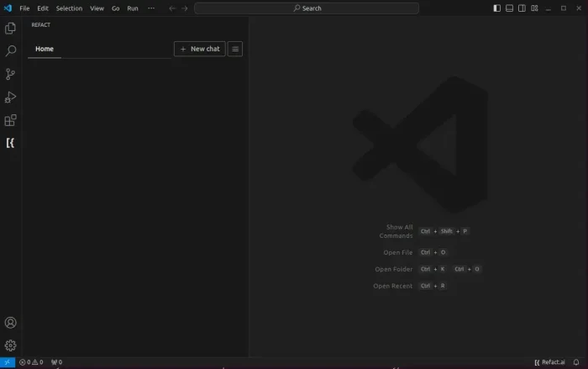
Task: Maximize the VS Code window
Action: (564, 8)
